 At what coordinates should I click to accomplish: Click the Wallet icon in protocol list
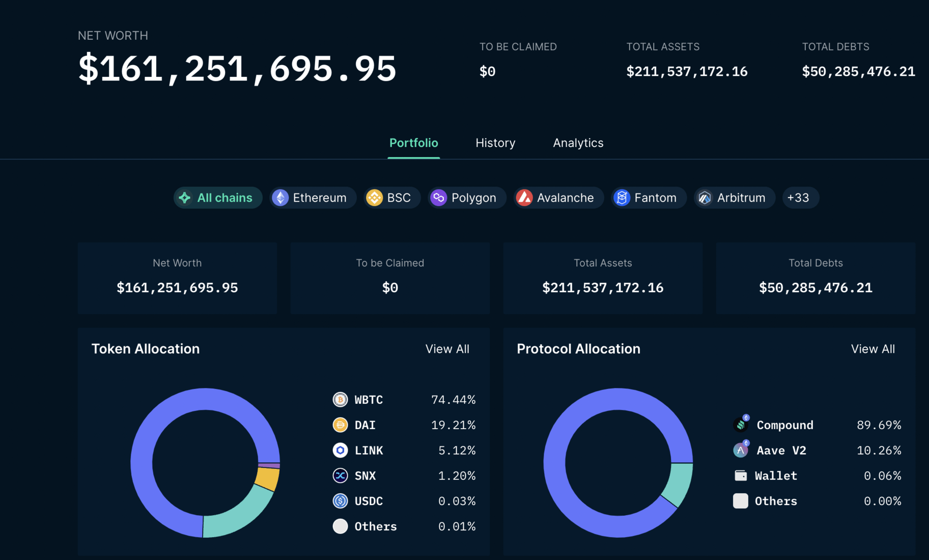pyautogui.click(x=741, y=475)
